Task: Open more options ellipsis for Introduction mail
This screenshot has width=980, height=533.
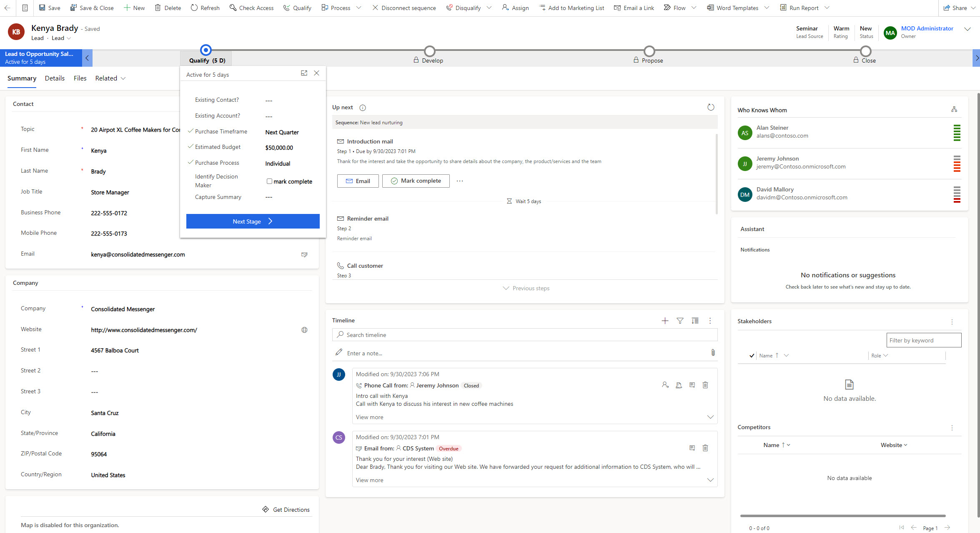Action: [460, 181]
